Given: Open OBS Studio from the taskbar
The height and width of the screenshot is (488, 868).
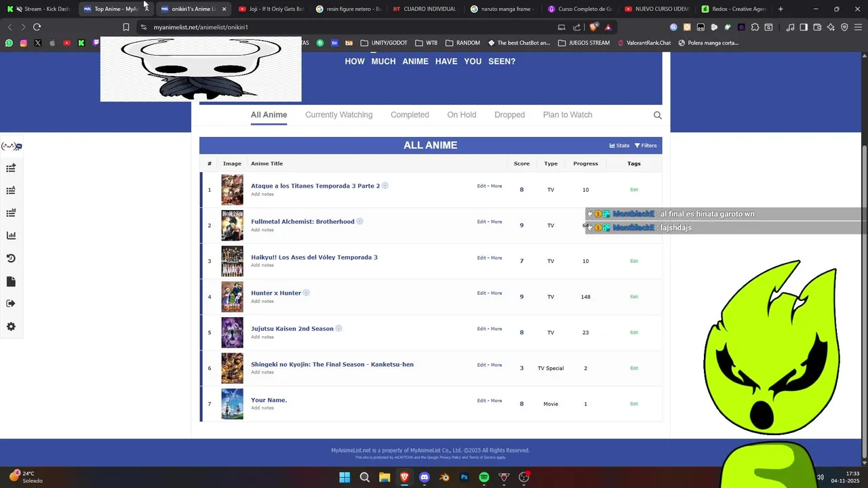Looking at the screenshot, I should pyautogui.click(x=524, y=477).
